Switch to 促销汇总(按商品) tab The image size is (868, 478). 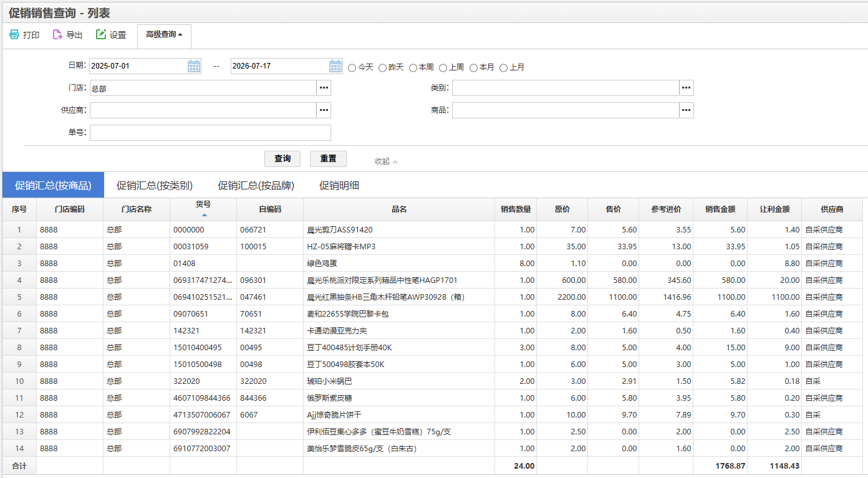pos(53,185)
